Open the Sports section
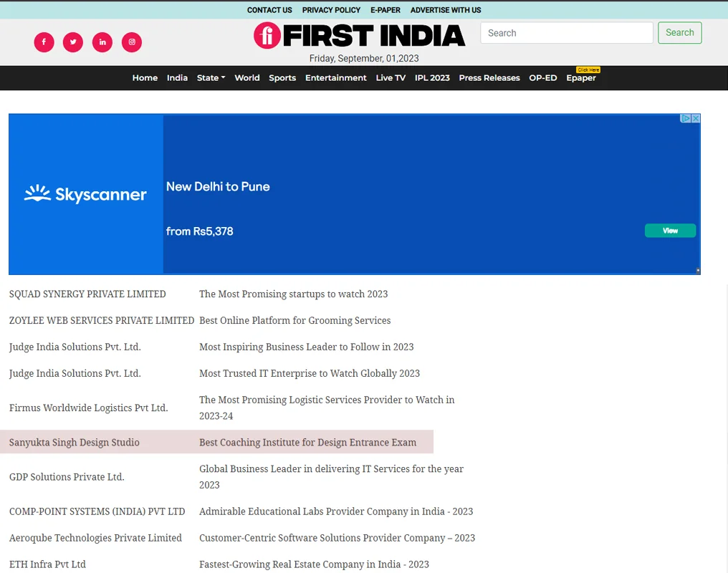The width and height of the screenshot is (728, 573). [x=282, y=78]
